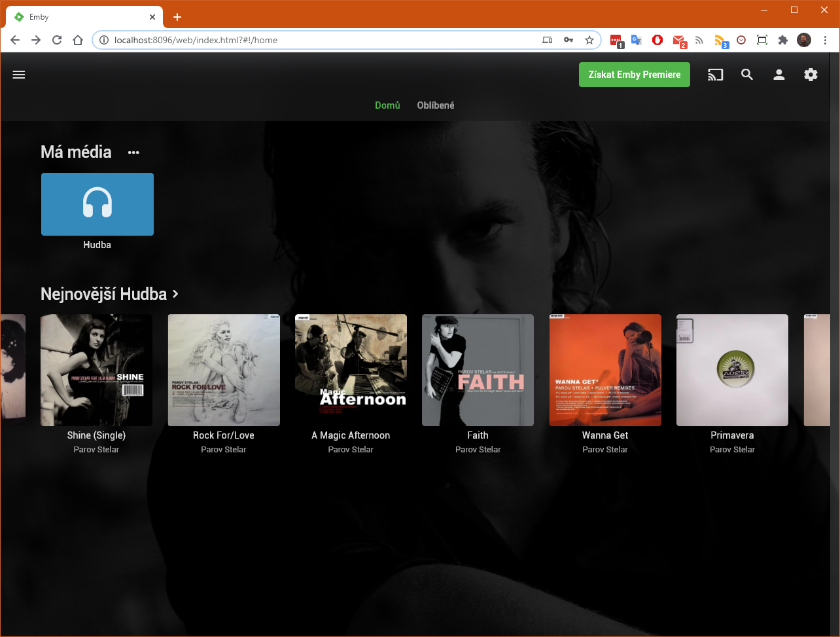Viewport: 840px width, 637px height.
Task: Open the three-dot menu beside Má média
Action: [133, 153]
